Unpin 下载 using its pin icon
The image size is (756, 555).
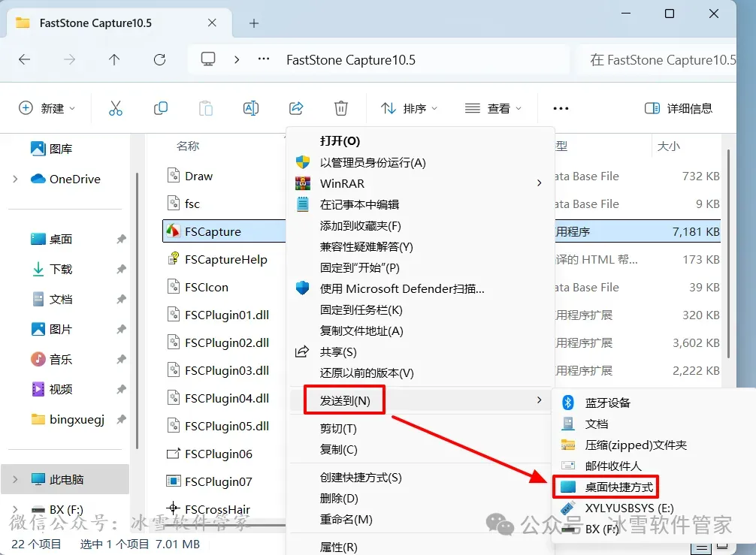pos(121,269)
